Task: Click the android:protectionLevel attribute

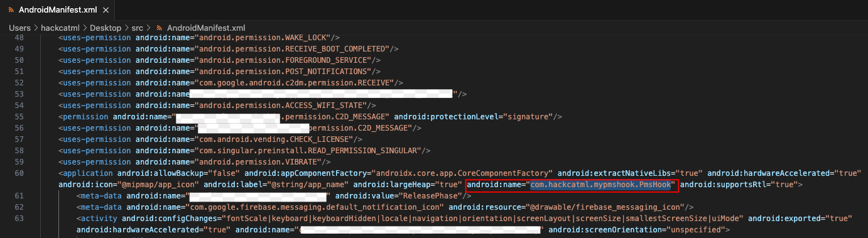Action: coord(447,116)
